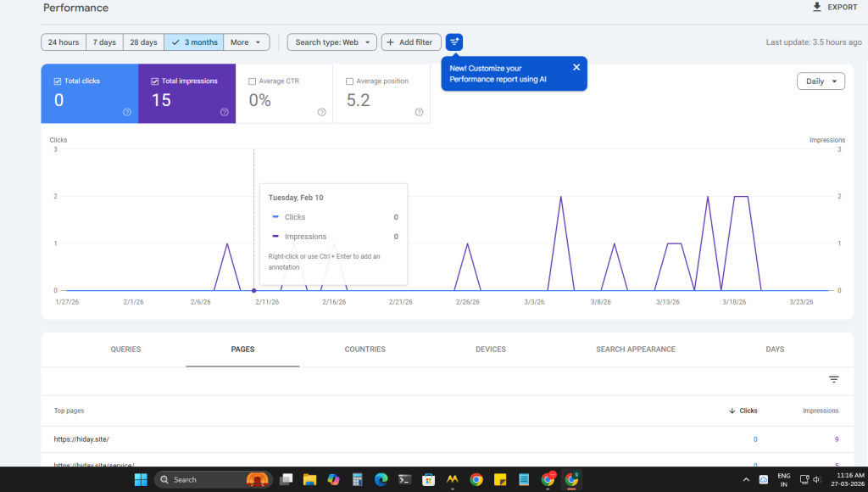Expand the More date range dropdown
The height and width of the screenshot is (492, 868).
tap(247, 42)
